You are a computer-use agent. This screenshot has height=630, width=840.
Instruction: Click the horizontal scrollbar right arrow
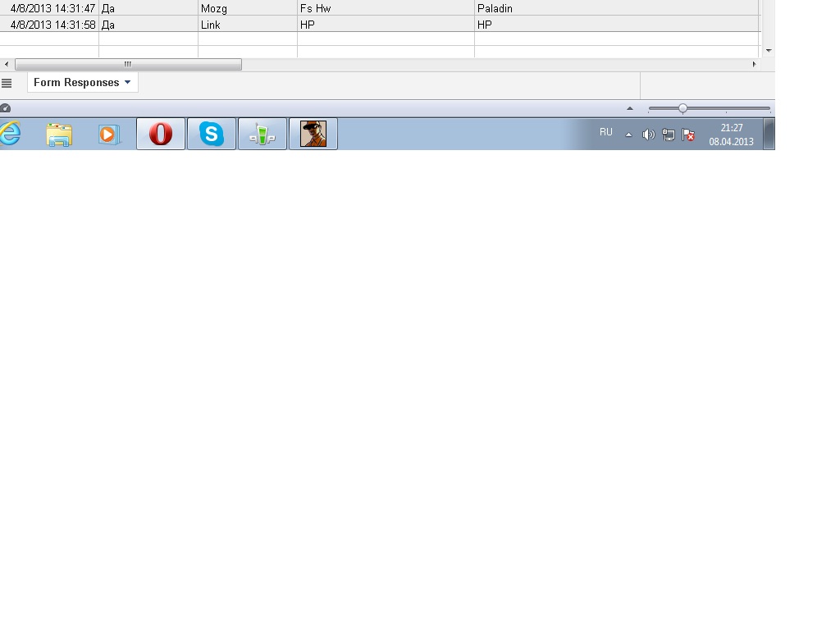(x=755, y=64)
